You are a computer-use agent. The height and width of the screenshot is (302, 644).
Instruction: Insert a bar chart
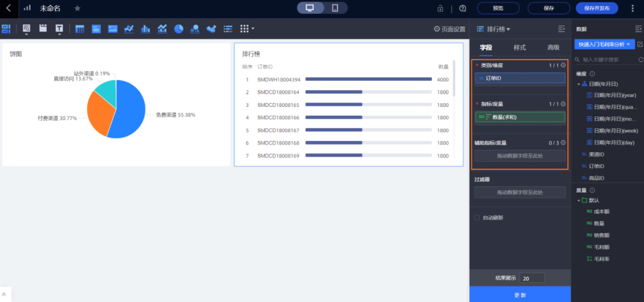(145, 29)
